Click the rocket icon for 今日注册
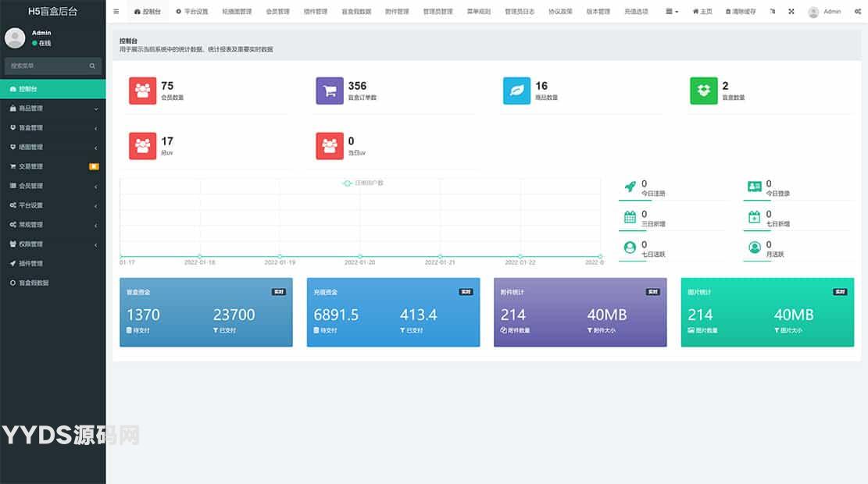This screenshot has height=484, width=868. point(630,187)
